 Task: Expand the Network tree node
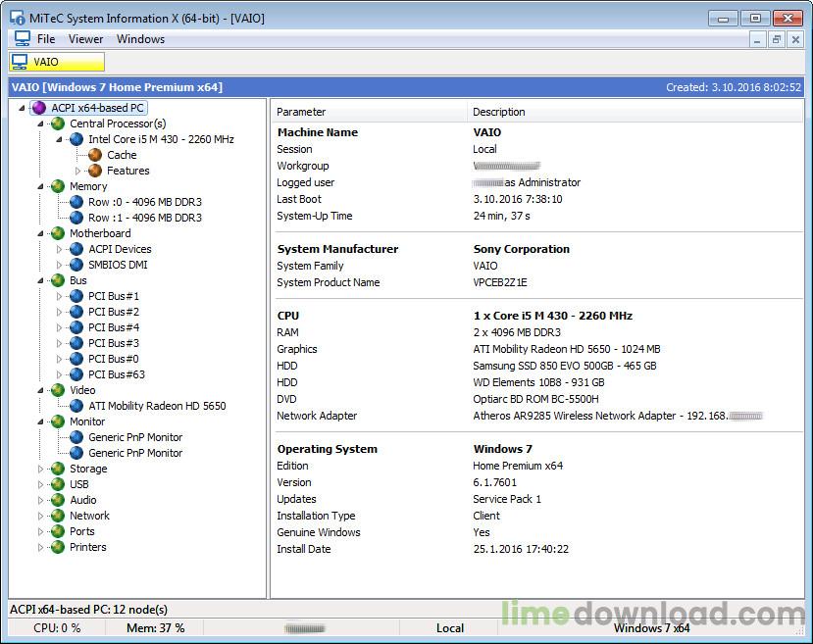(x=41, y=516)
